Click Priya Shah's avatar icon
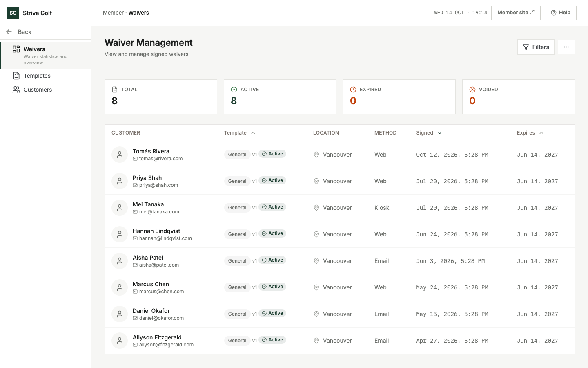The image size is (588, 368). pyautogui.click(x=120, y=181)
